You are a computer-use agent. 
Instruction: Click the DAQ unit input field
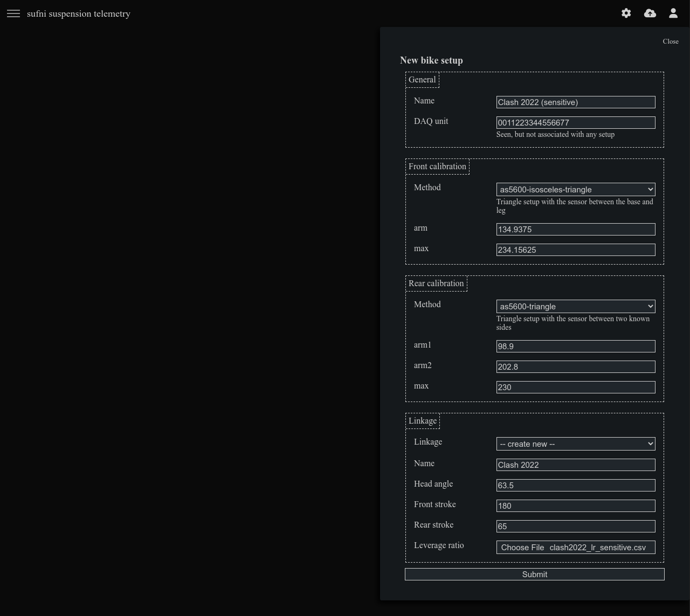pos(576,122)
